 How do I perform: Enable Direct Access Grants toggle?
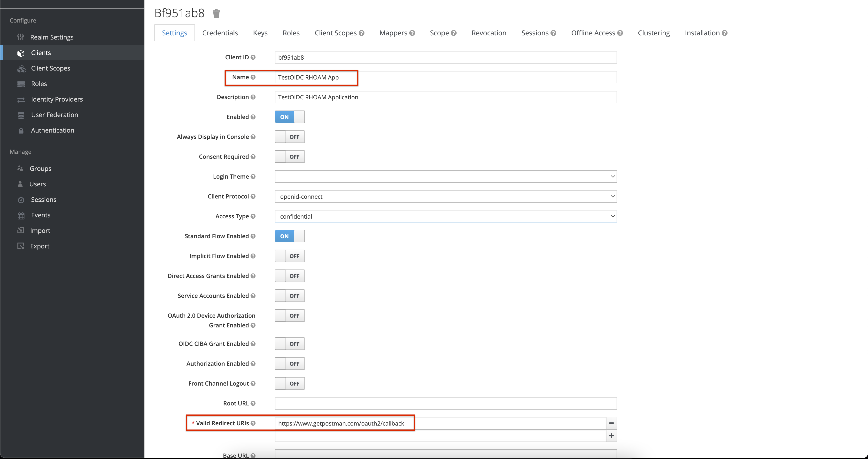click(289, 276)
